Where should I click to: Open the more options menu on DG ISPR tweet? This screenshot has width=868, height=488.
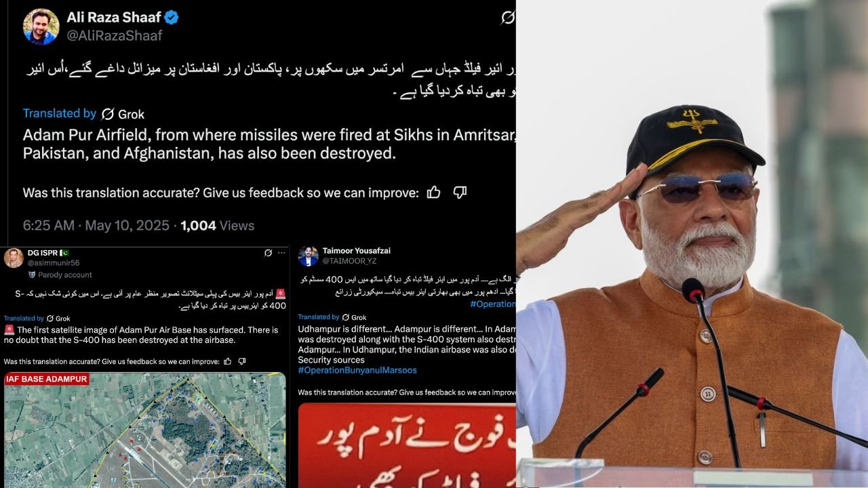click(x=281, y=253)
